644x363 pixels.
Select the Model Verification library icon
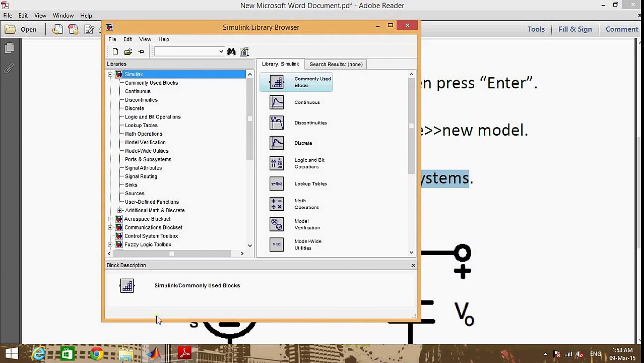click(x=277, y=224)
